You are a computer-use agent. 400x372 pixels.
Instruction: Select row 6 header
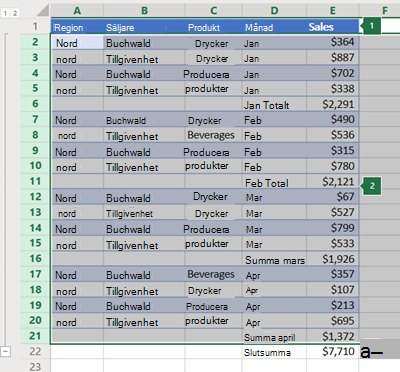pos(35,104)
